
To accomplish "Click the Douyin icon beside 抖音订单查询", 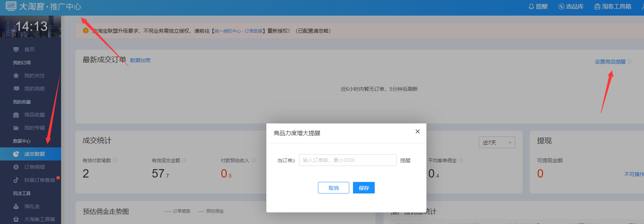I will coord(16,180).
